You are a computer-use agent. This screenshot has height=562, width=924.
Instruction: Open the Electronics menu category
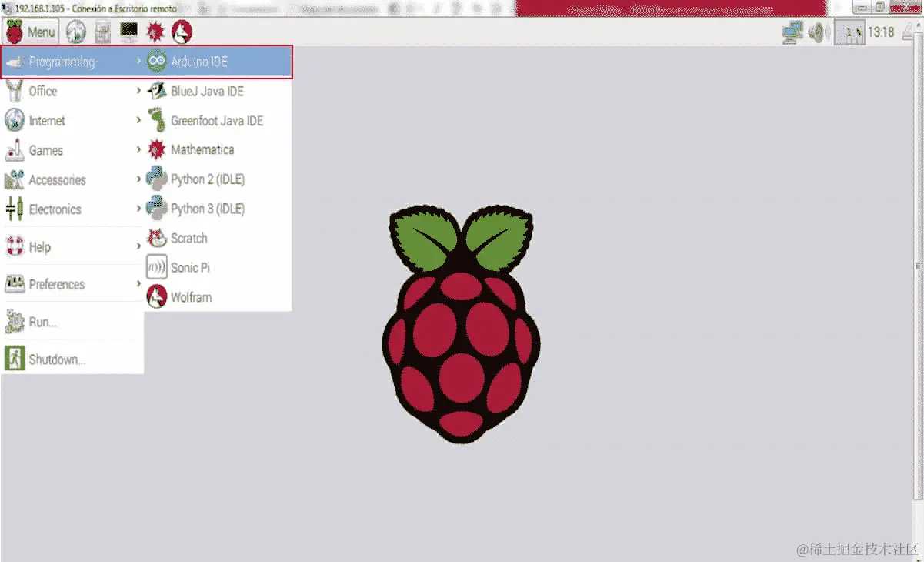tap(72, 209)
